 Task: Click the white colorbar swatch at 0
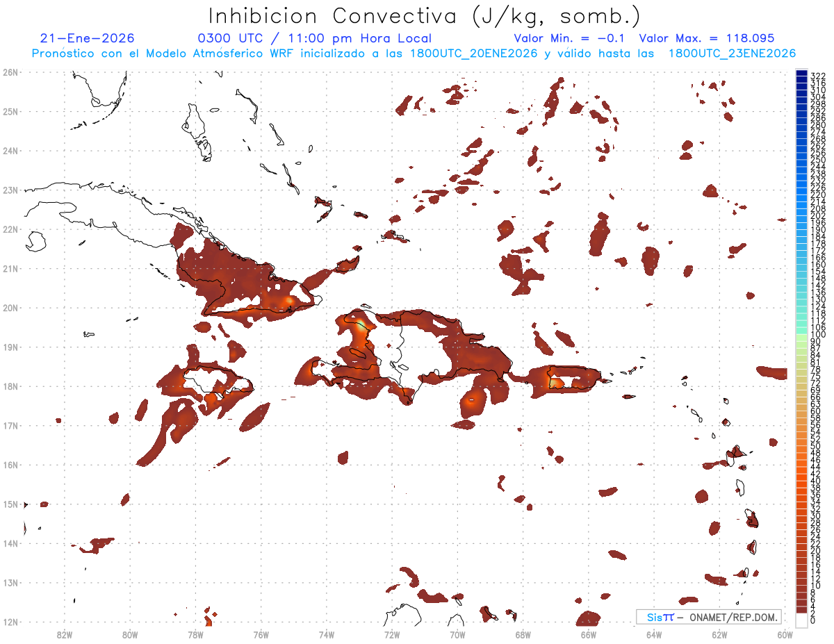coord(801,620)
